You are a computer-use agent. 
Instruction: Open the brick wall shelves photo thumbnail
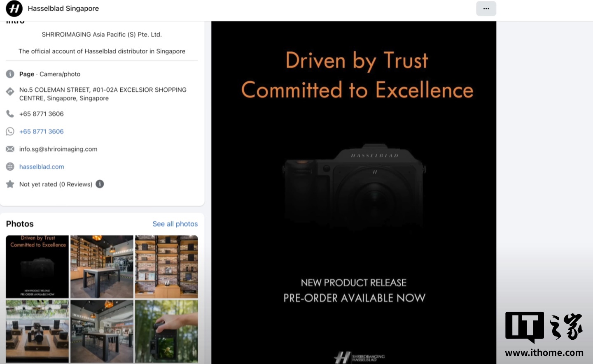166,267
